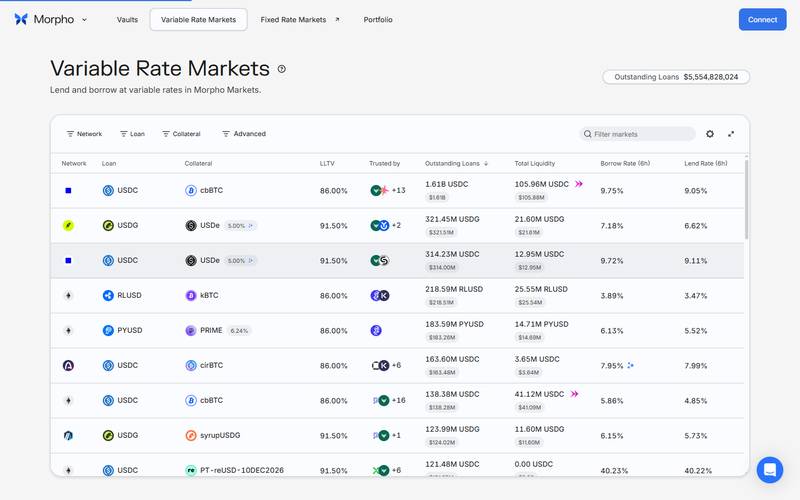The width and height of the screenshot is (800, 500).
Task: Click the RLUSD loan token icon
Action: pyautogui.click(x=108, y=295)
